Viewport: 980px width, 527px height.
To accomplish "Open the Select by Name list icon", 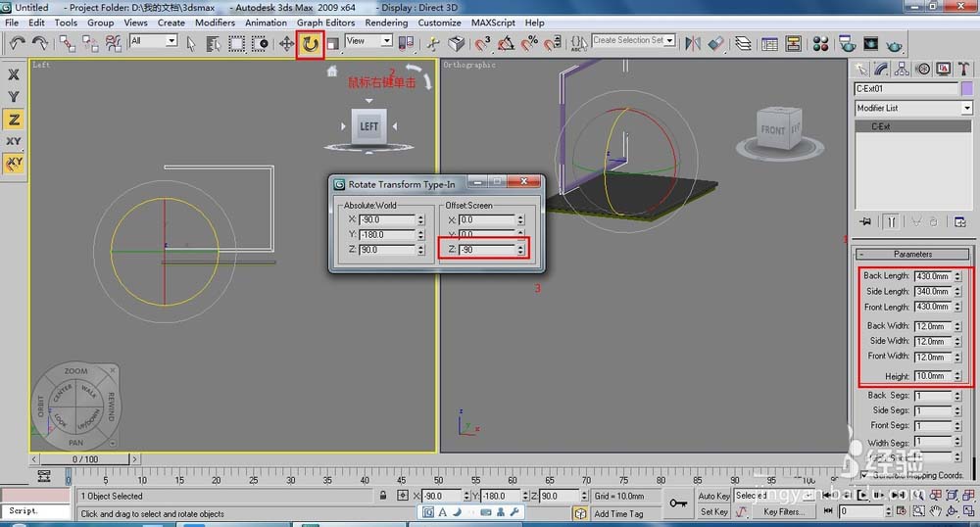I will pyautogui.click(x=213, y=43).
